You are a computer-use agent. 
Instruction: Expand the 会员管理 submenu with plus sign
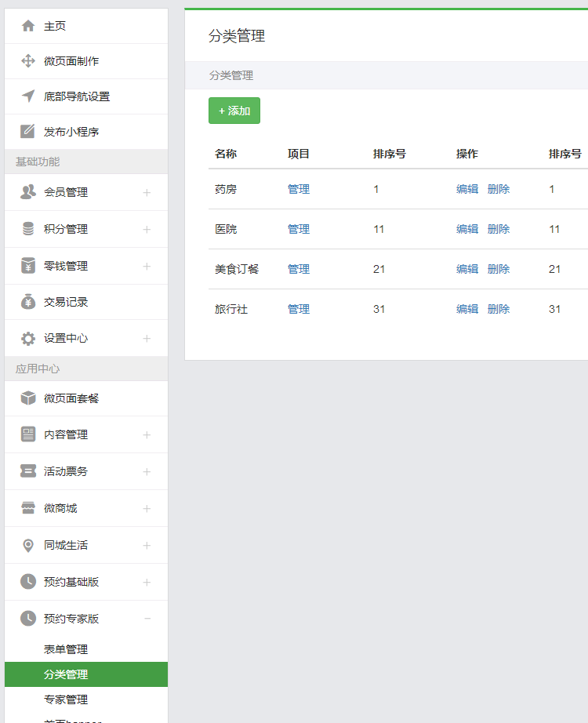point(147,193)
